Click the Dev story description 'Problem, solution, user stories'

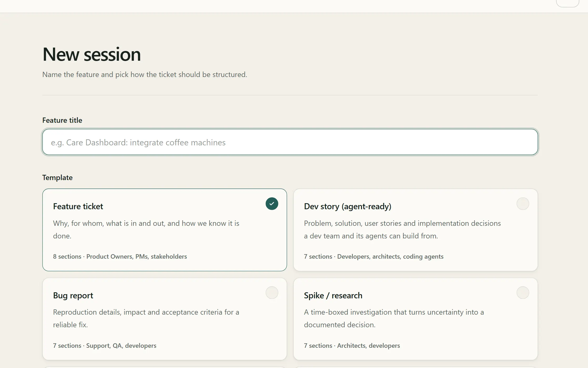[402, 229]
